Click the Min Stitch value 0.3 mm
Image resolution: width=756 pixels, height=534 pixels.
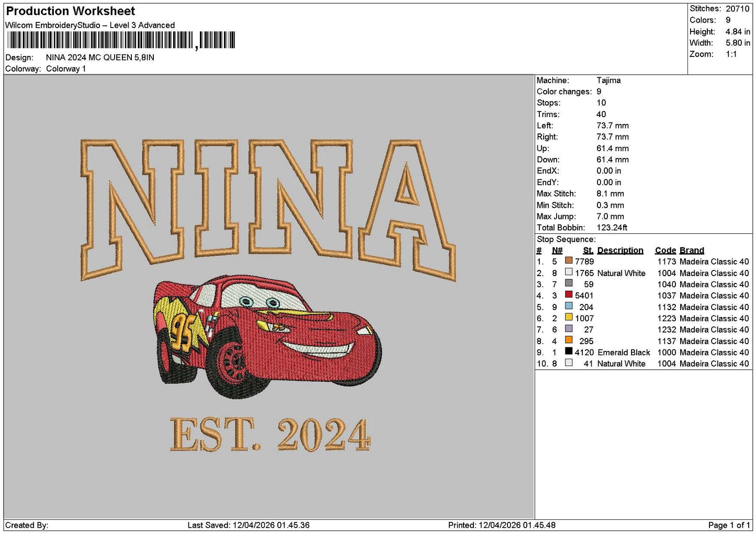click(x=611, y=205)
